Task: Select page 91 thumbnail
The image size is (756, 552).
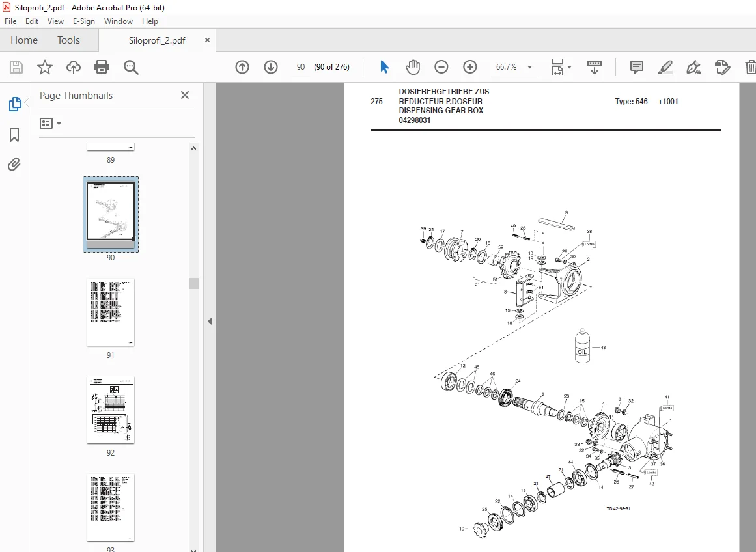Action: coord(111,312)
